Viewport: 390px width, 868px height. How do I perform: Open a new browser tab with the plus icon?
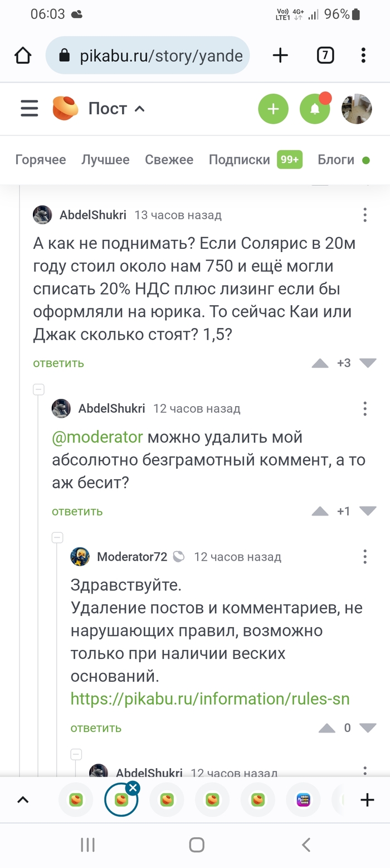pos(280,55)
